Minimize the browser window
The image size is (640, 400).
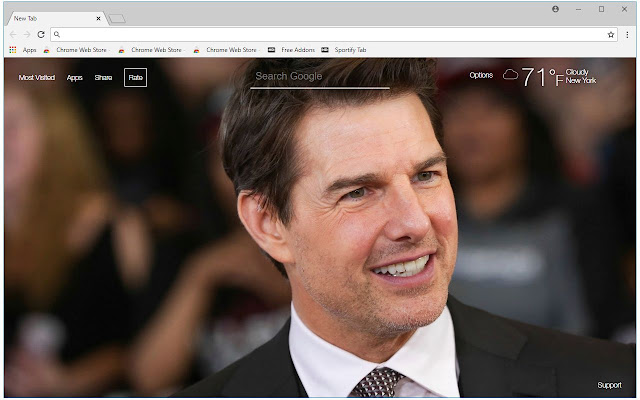[578, 9]
